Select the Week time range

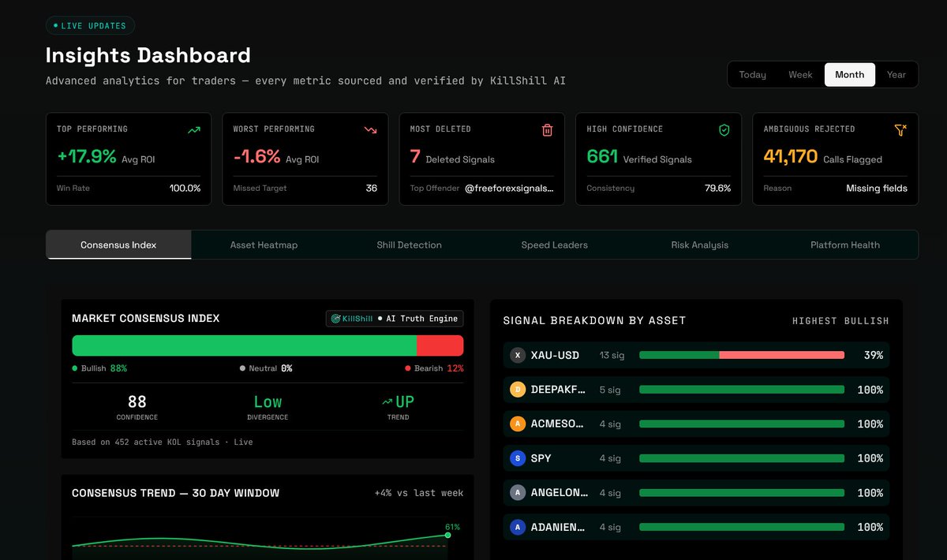800,74
